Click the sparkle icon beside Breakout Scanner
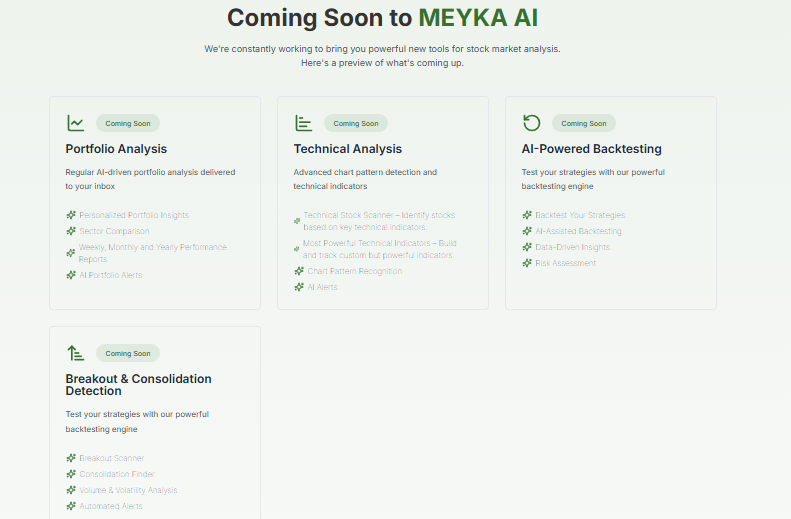This screenshot has height=519, width=791. (71, 458)
